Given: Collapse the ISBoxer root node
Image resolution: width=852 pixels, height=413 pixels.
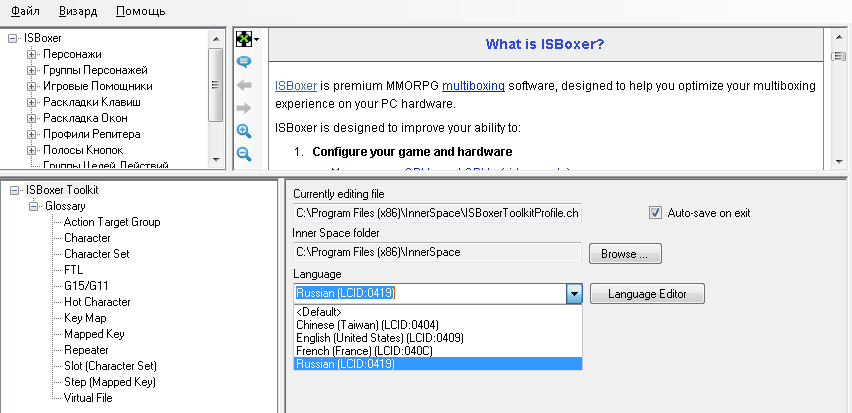Looking at the screenshot, I should 12,38.
